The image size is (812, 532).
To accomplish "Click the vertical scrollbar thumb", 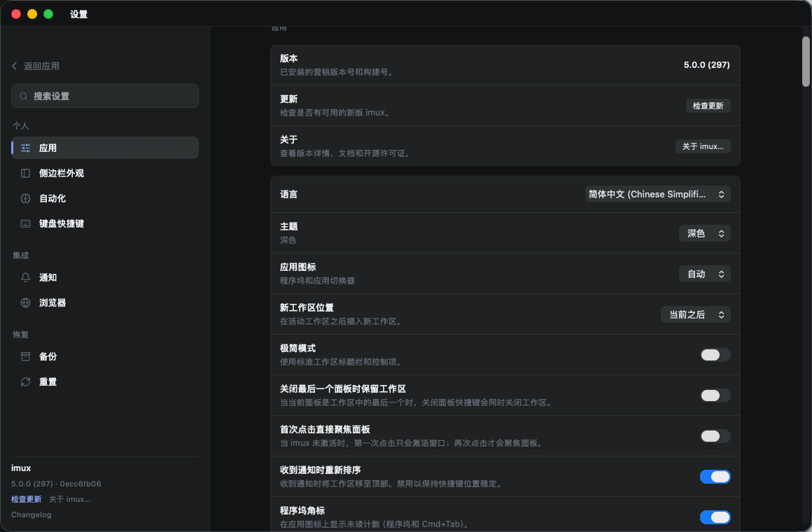I will pyautogui.click(x=806, y=61).
